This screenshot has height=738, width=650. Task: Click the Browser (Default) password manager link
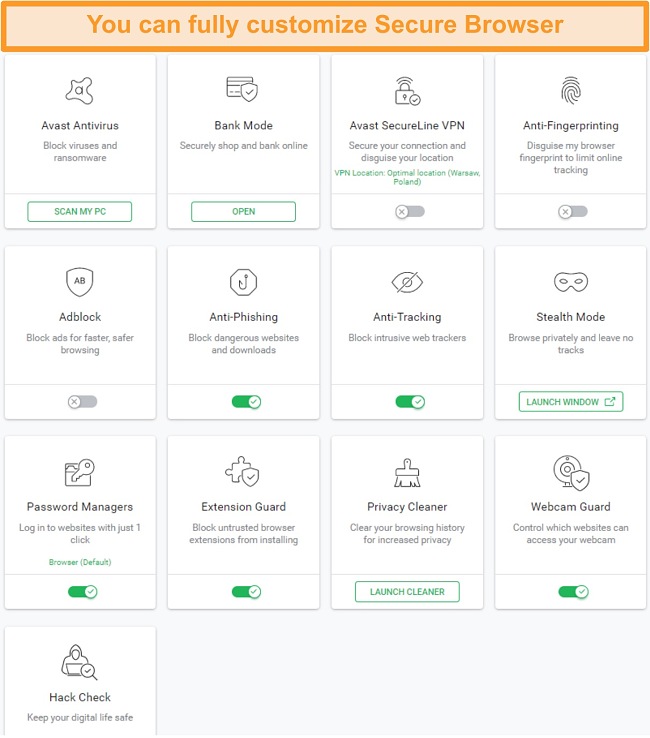click(x=80, y=562)
